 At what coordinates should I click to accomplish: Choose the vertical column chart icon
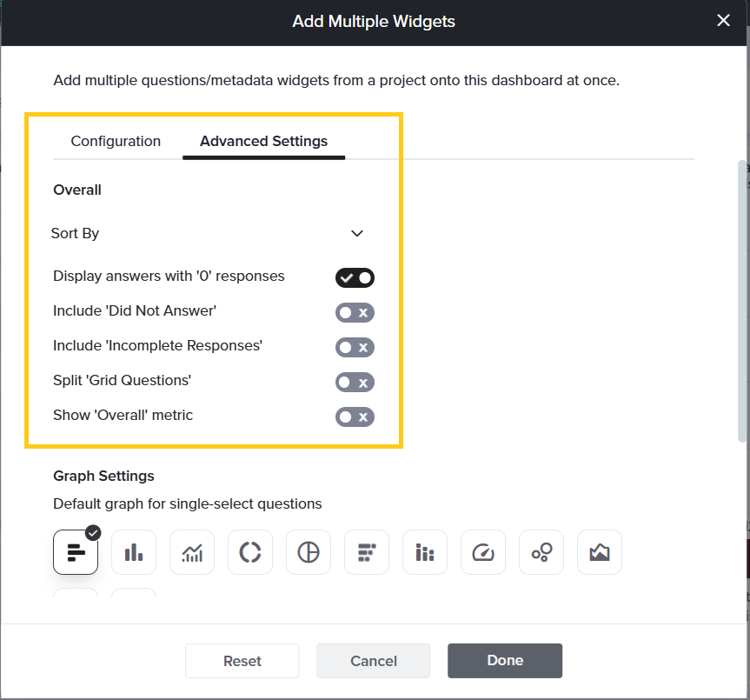pos(134,552)
